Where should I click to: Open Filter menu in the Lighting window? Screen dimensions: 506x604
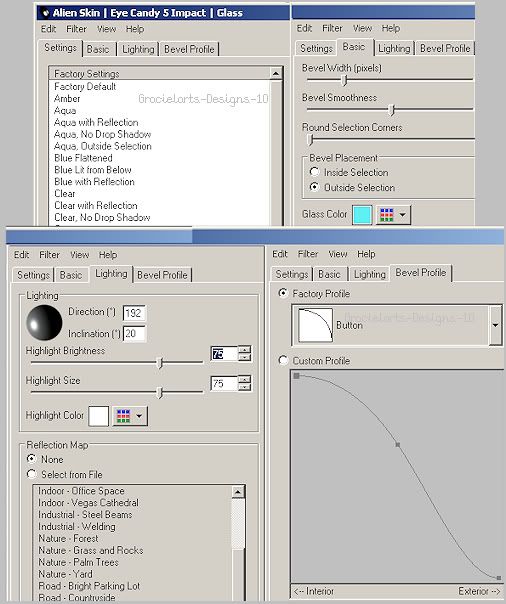[49, 255]
